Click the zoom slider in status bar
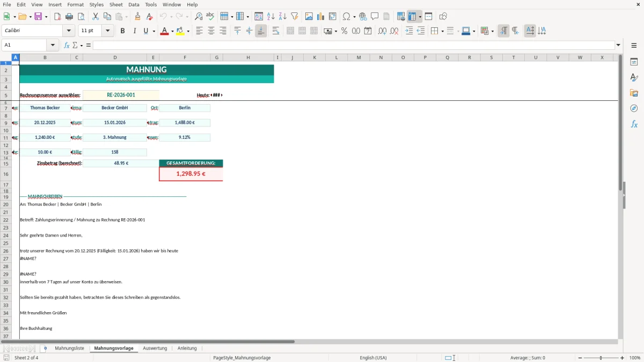This screenshot has height=362, width=644. pos(601,358)
